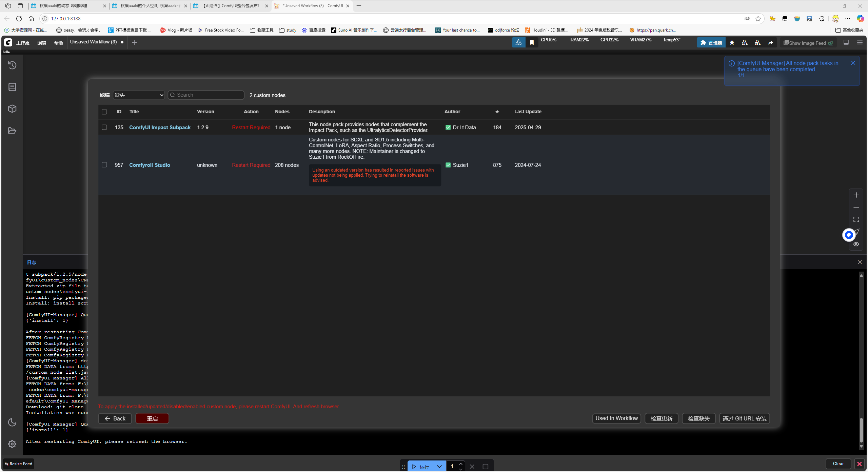Click the browser refresh icon

point(19,19)
